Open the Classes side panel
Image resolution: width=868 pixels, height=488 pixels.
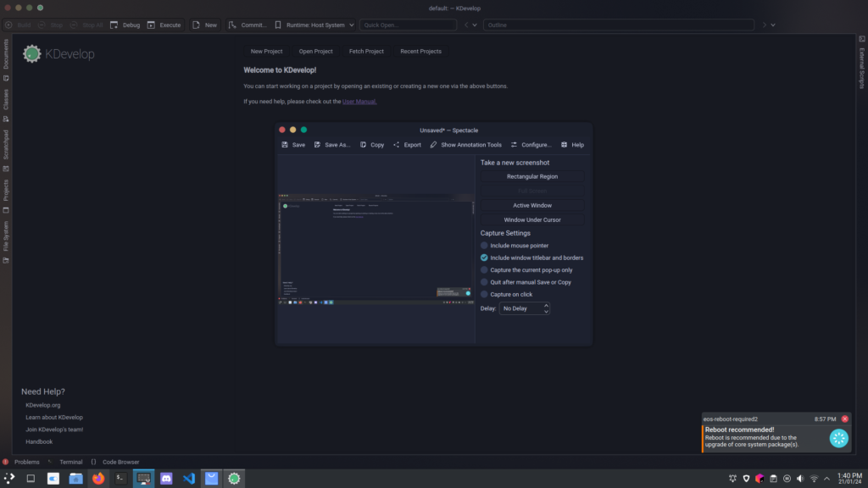pos(6,104)
